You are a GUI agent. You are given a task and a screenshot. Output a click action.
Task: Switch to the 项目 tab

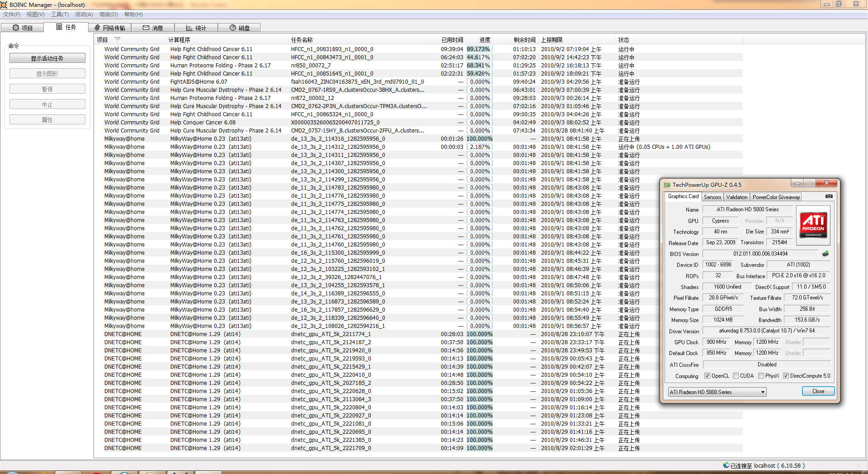(22, 28)
